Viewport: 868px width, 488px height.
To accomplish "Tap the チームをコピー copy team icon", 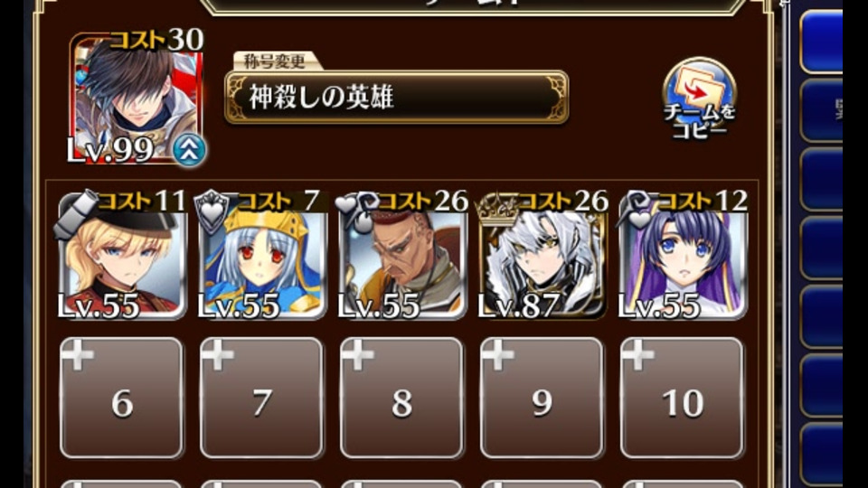I will click(x=699, y=99).
